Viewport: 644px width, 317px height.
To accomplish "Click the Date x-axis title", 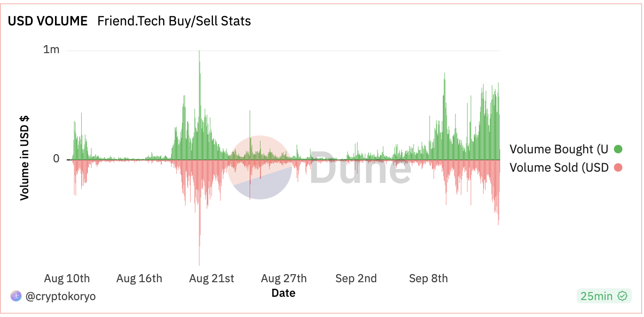I will [x=283, y=293].
